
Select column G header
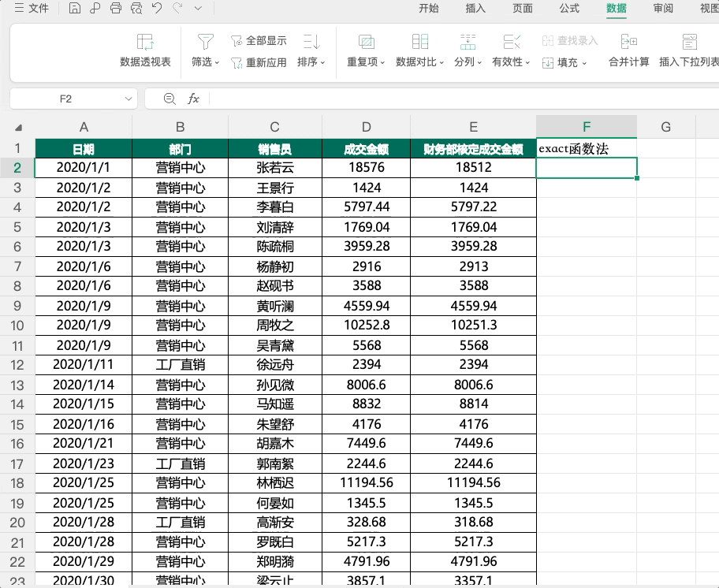click(666, 127)
